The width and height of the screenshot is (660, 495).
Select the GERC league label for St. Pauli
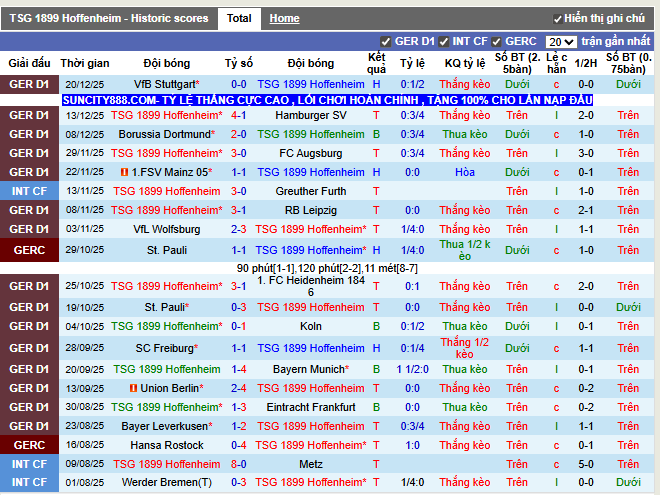29,250
